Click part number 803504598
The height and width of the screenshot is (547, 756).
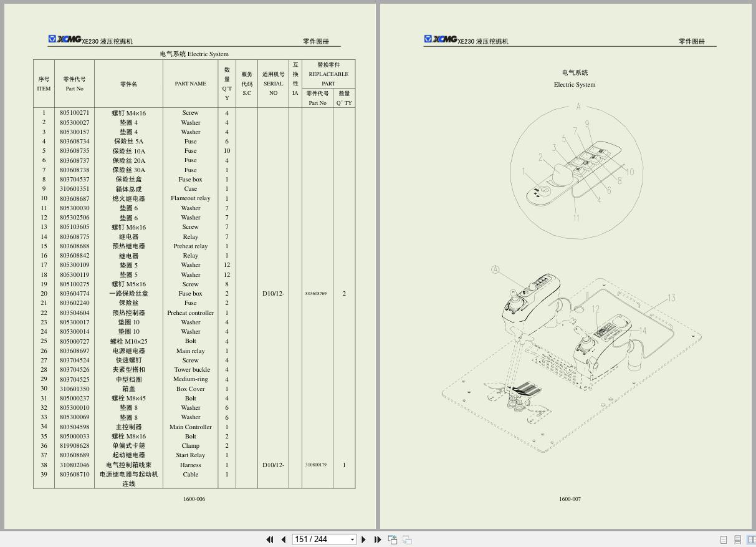(74, 427)
